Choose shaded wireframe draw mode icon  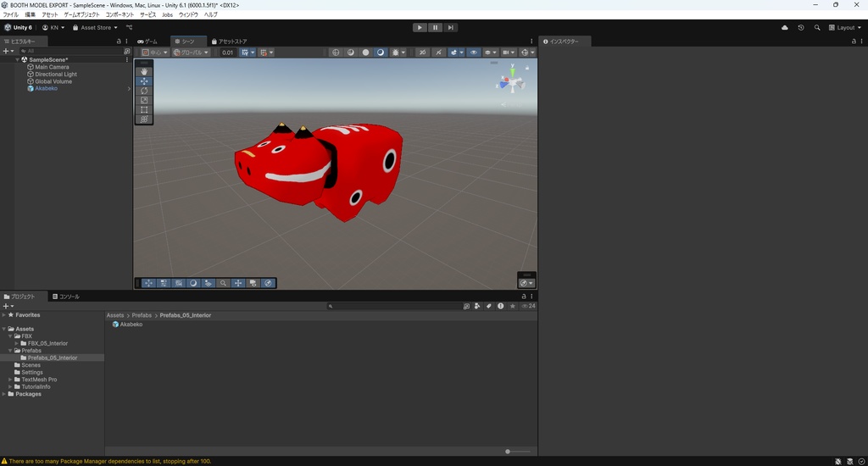click(350, 52)
